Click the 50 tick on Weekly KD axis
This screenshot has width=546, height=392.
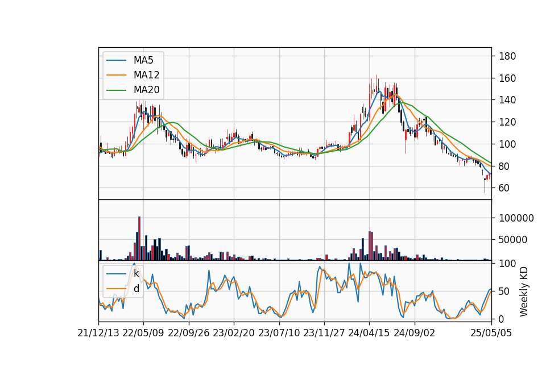pyautogui.click(x=505, y=291)
